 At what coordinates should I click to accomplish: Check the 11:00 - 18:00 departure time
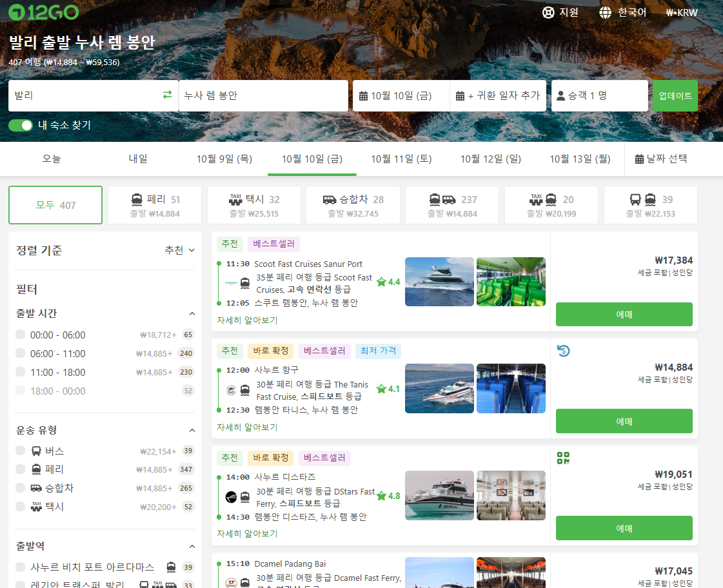pyautogui.click(x=20, y=372)
